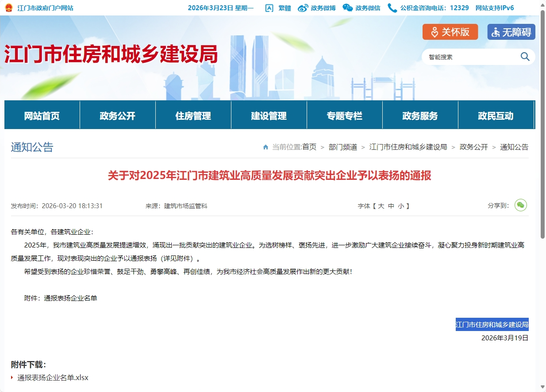Click the 繁體 traditional Chinese icon
Viewport: 546px width, 392px height.
tap(269, 8)
